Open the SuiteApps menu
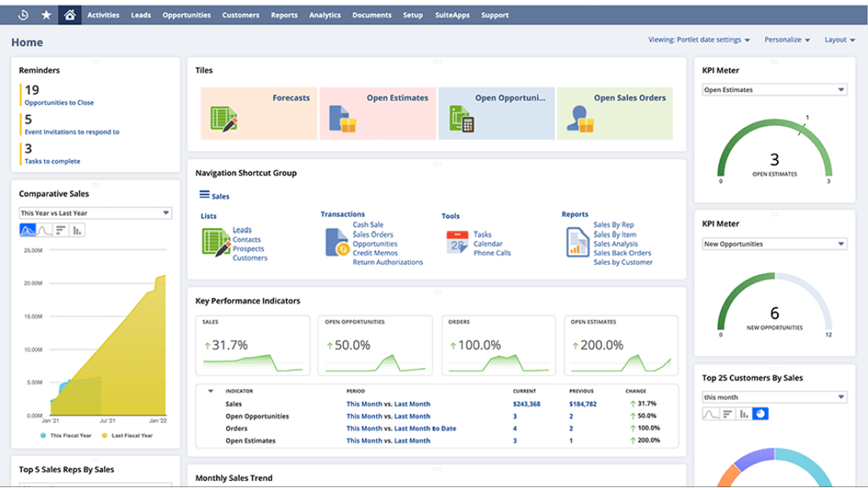The height and width of the screenshot is (488, 868). pyautogui.click(x=452, y=15)
